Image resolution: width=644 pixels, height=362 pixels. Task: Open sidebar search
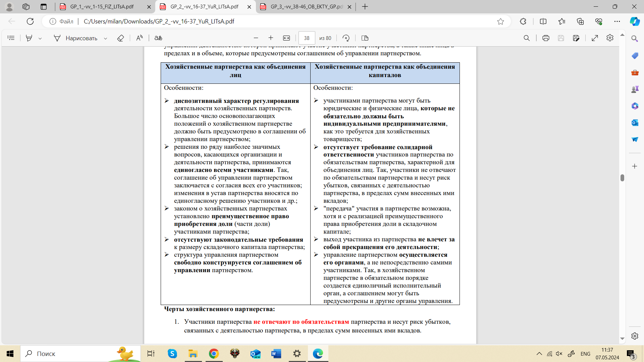coord(635,39)
